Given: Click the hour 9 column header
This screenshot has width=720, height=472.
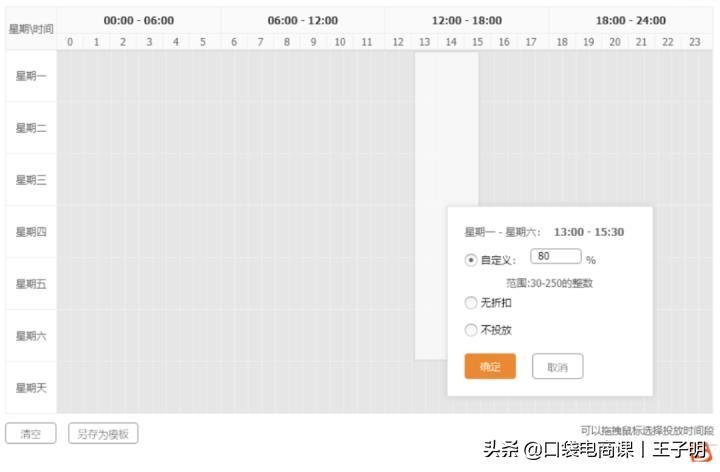Looking at the screenshot, I should tap(313, 42).
